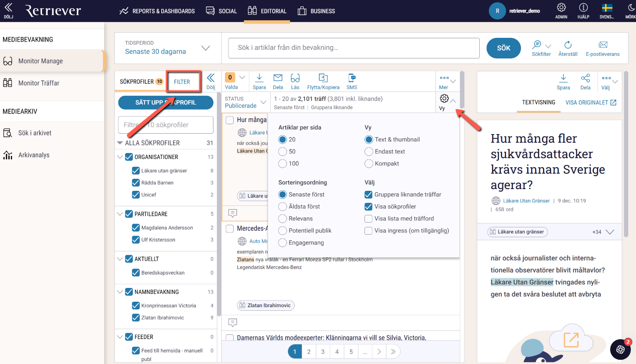Open E-postleverans email delivery icon

tap(603, 45)
